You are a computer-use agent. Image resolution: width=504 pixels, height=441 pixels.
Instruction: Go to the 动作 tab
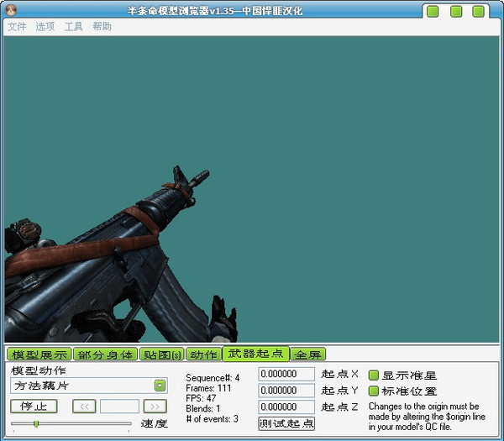click(202, 354)
